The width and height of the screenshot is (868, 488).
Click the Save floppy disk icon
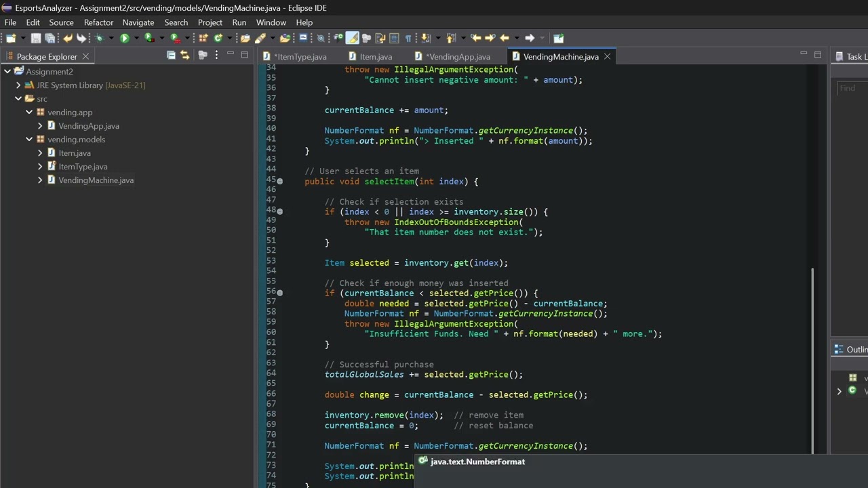coord(36,38)
